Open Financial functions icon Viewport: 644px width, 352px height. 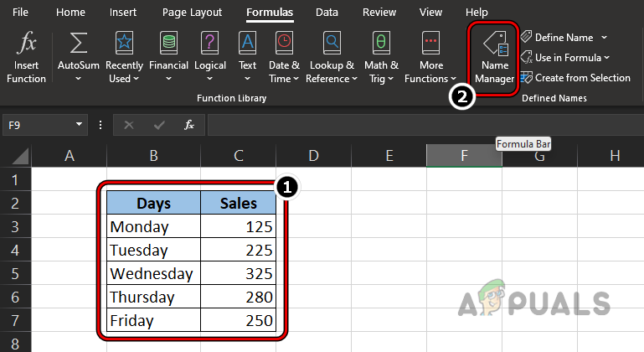168,42
